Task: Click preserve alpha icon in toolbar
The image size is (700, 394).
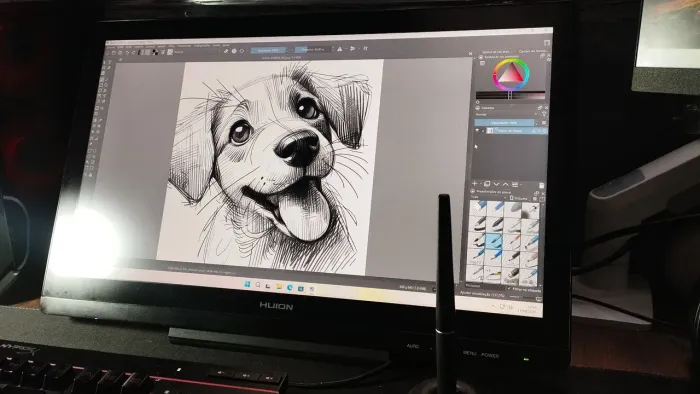Action: (234, 51)
